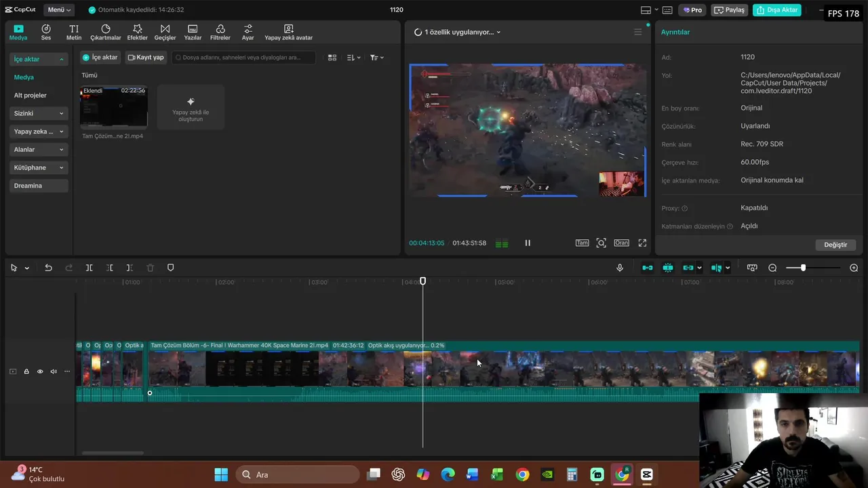The image size is (868, 488).
Task: Toggle auto snapping on timeline
Action: 668,268
